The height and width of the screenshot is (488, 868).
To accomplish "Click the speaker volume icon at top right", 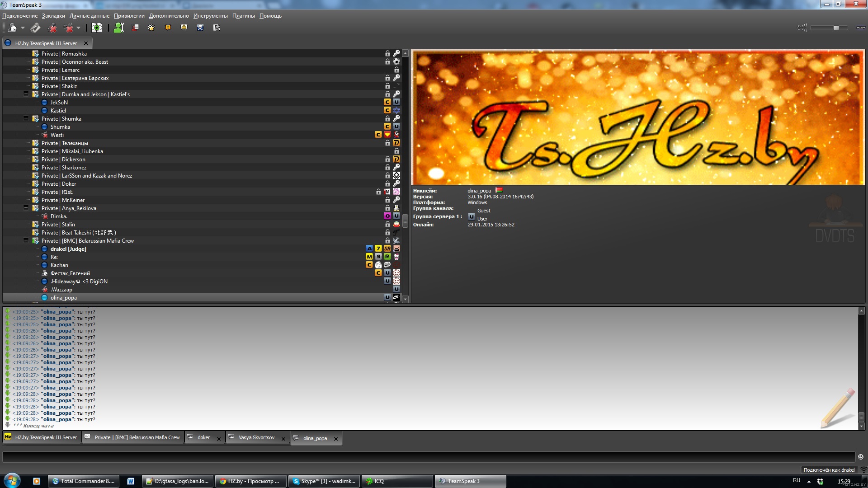I will tap(802, 28).
